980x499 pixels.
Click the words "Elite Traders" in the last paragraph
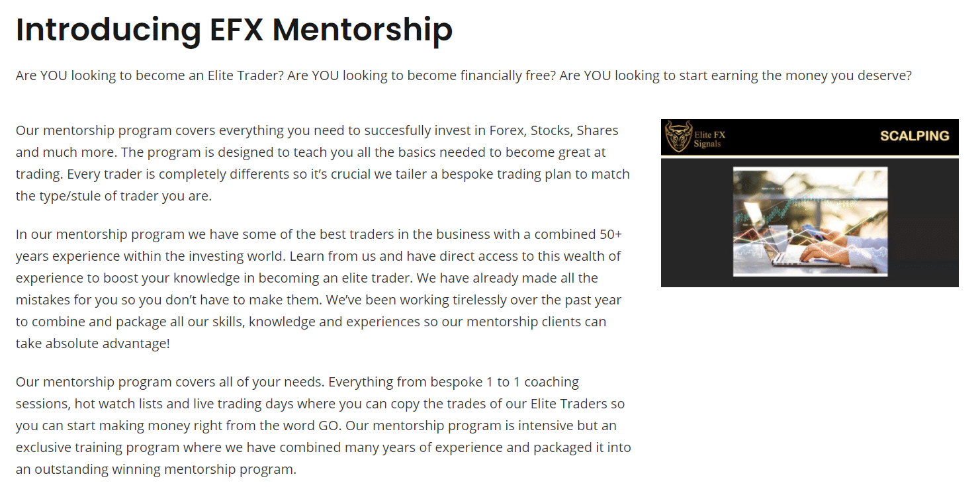[x=567, y=404]
